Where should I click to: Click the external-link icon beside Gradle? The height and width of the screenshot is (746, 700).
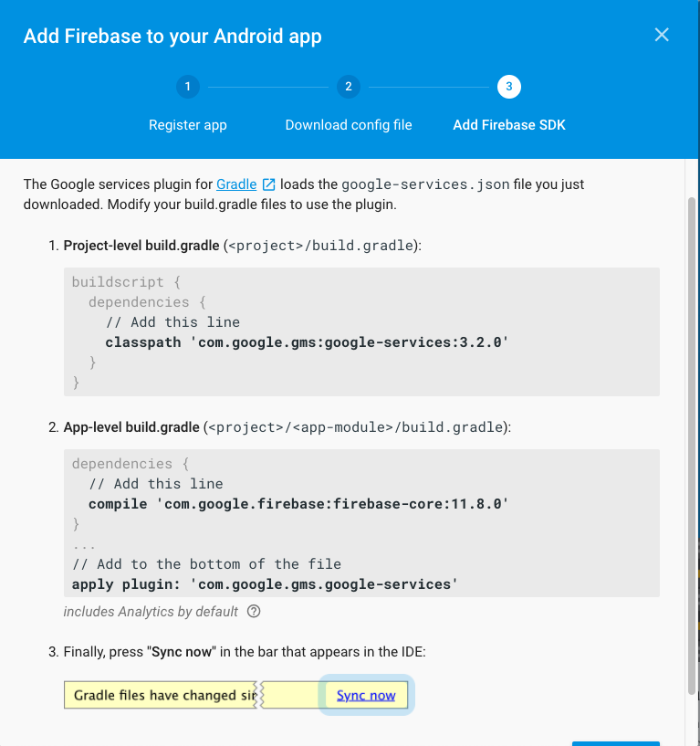coord(269,184)
